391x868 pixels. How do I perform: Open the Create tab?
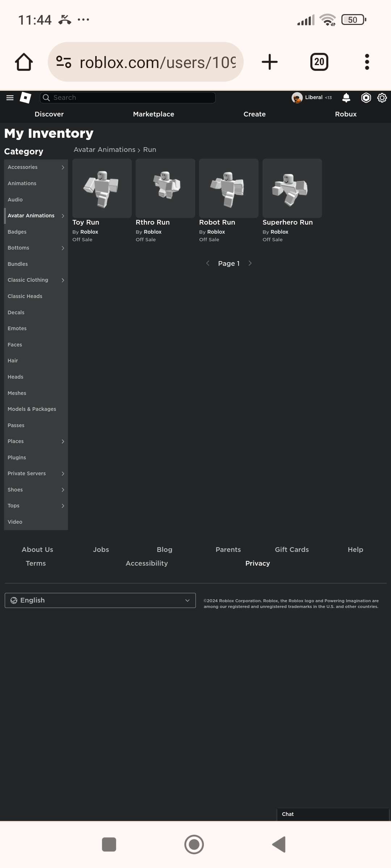[255, 114]
